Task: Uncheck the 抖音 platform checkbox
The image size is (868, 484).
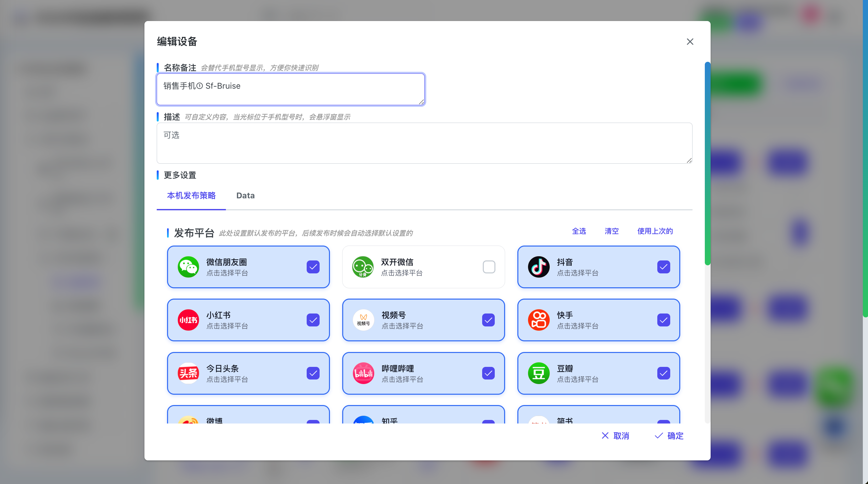Action: (663, 267)
